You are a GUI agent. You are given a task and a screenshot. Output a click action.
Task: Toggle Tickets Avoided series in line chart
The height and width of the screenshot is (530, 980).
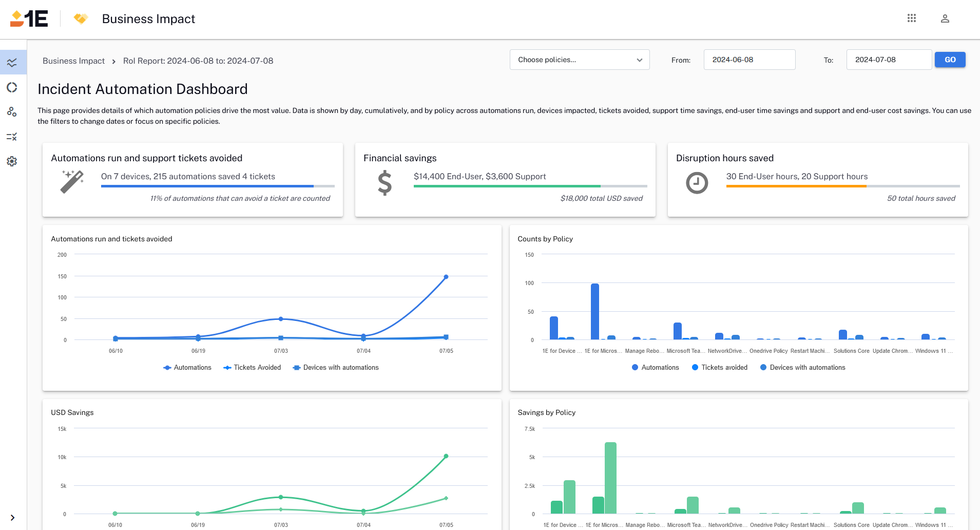pyautogui.click(x=252, y=368)
